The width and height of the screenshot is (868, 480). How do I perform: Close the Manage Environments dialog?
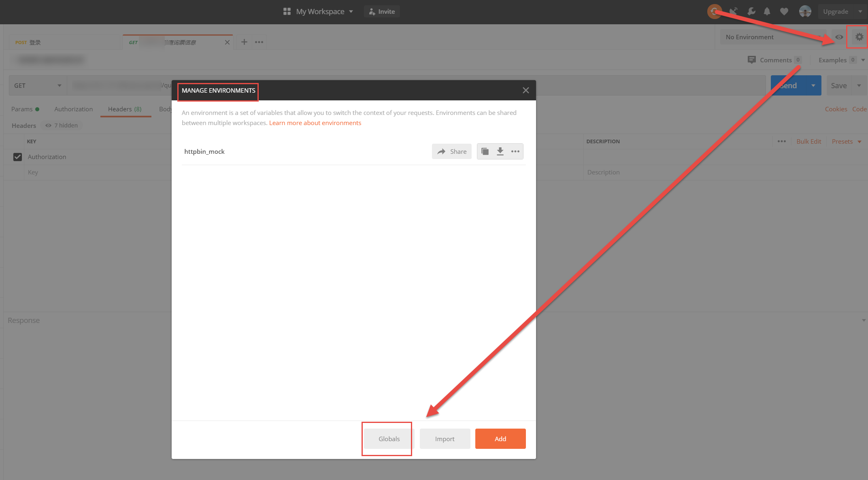tap(525, 90)
